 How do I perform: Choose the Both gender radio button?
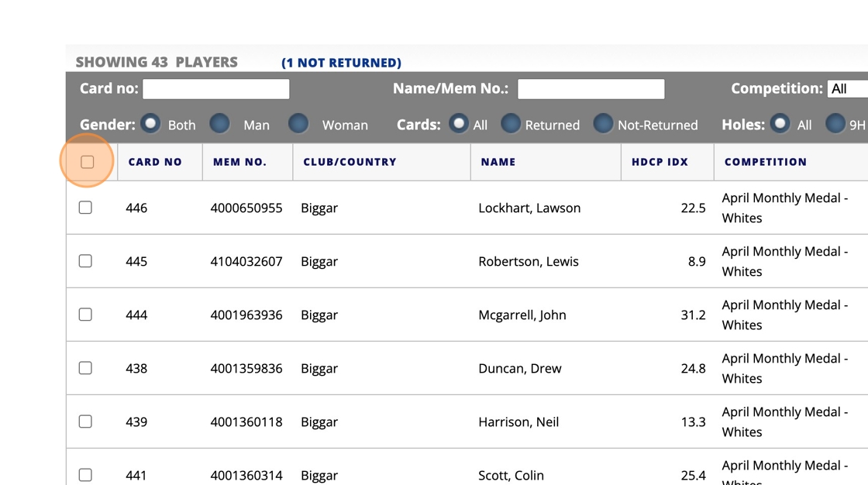click(150, 124)
